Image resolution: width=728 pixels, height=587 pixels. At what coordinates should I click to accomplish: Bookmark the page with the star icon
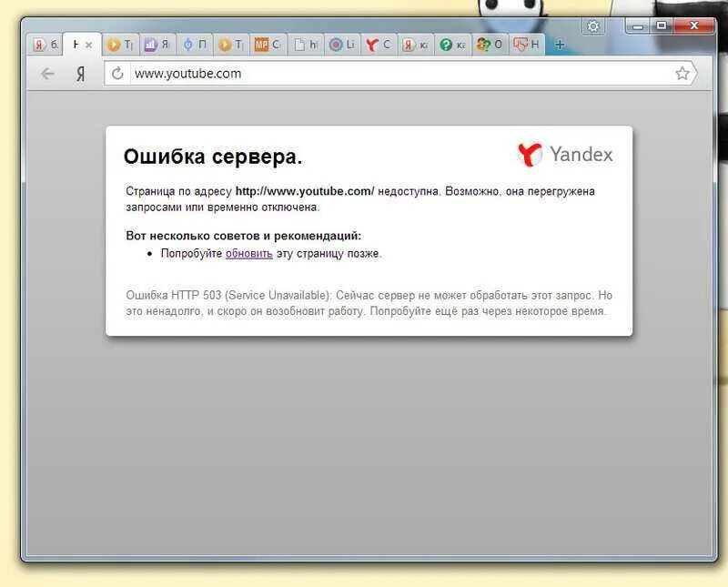coord(682,74)
